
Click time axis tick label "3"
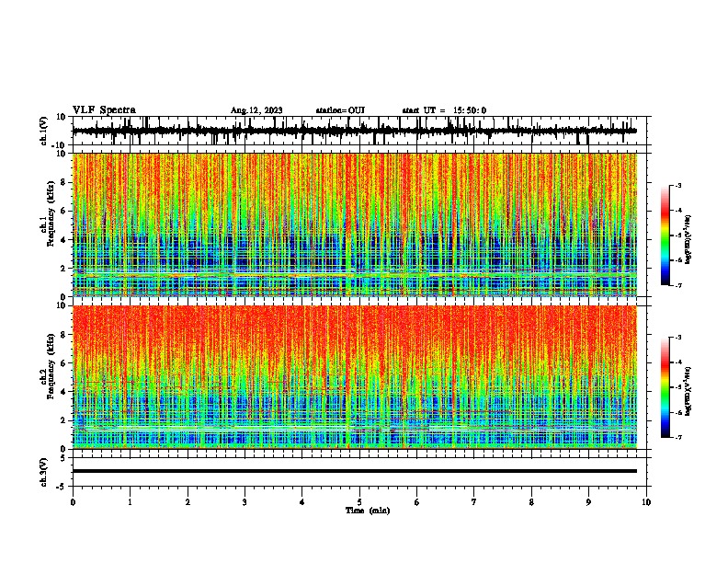click(x=245, y=502)
